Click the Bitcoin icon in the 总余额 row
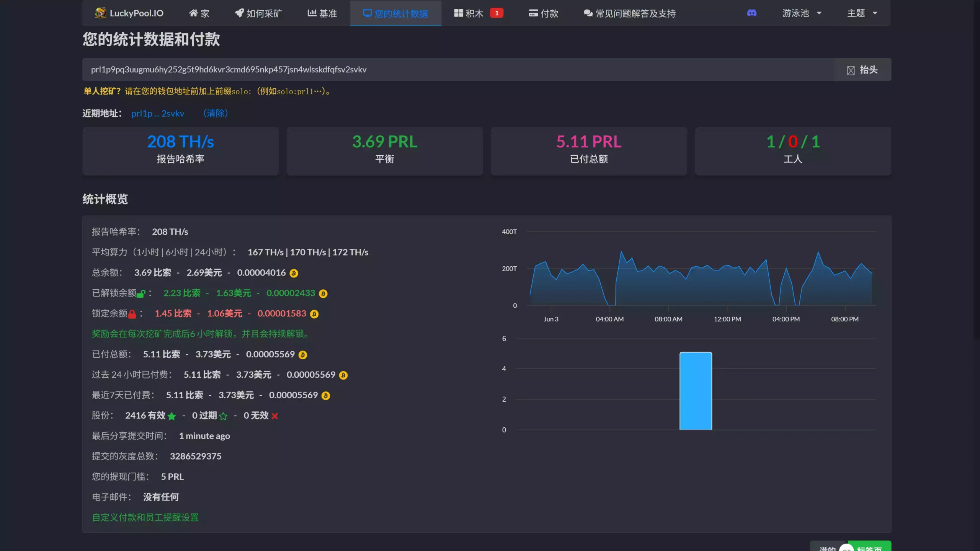This screenshot has height=551, width=980. pyautogui.click(x=294, y=273)
